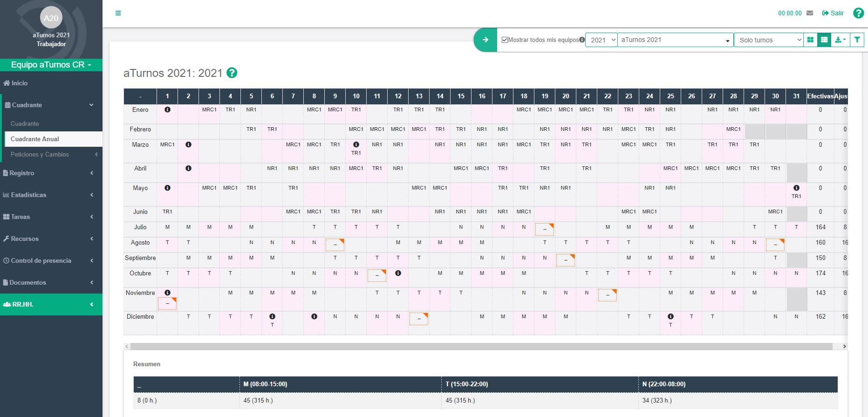
Task: Click help icon beside aTurnos 2021 title
Action: (232, 73)
